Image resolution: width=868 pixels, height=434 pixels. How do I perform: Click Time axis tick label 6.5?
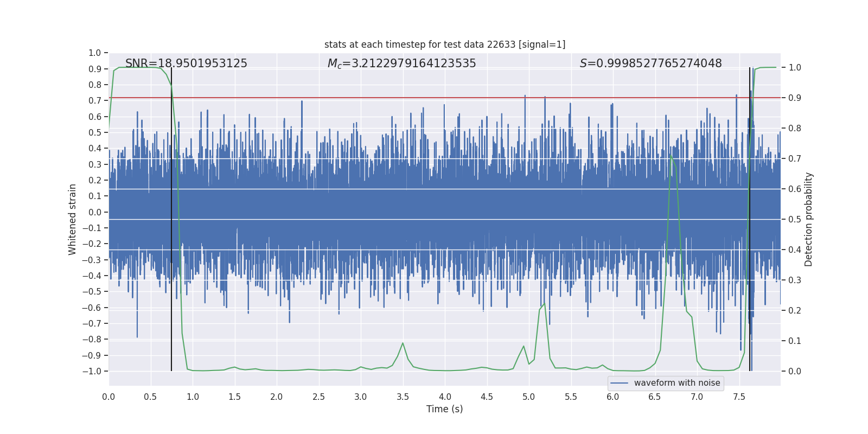click(655, 397)
